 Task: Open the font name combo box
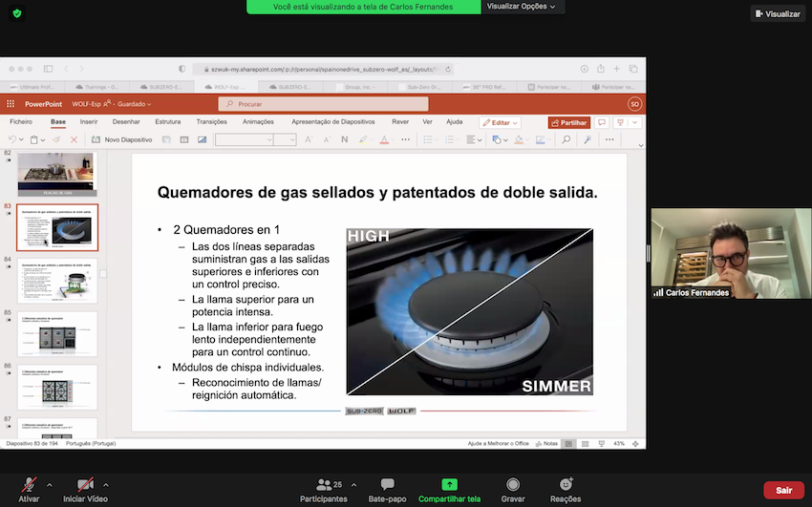(x=244, y=139)
